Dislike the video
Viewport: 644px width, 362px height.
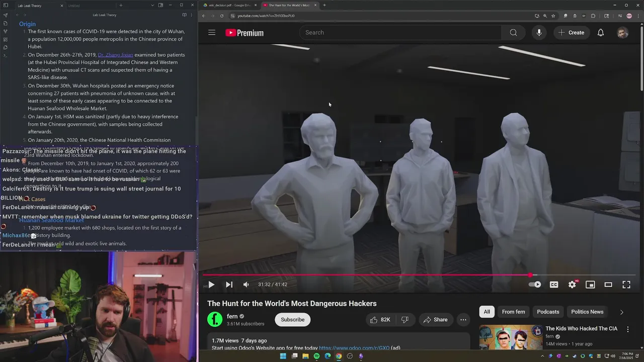pyautogui.click(x=405, y=320)
